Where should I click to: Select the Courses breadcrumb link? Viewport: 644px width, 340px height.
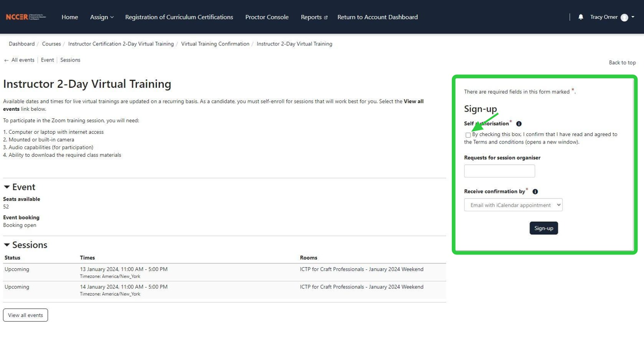tap(51, 44)
